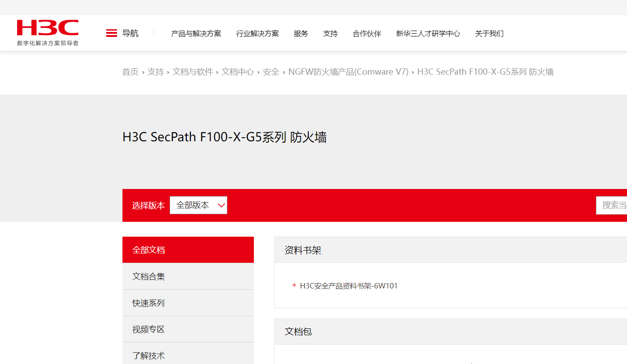Click the search input field in the red bar
The image size is (627, 364).
point(613,205)
